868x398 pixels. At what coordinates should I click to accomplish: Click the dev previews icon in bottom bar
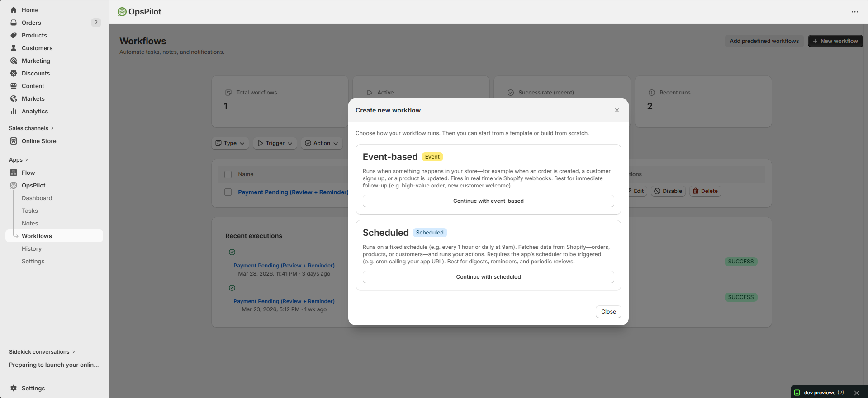[797, 393]
